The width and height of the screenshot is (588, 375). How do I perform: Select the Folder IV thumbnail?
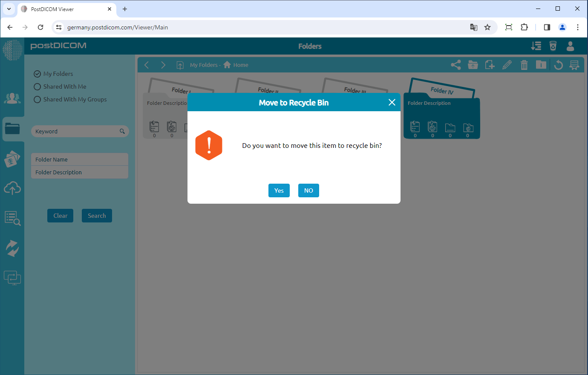(x=441, y=110)
